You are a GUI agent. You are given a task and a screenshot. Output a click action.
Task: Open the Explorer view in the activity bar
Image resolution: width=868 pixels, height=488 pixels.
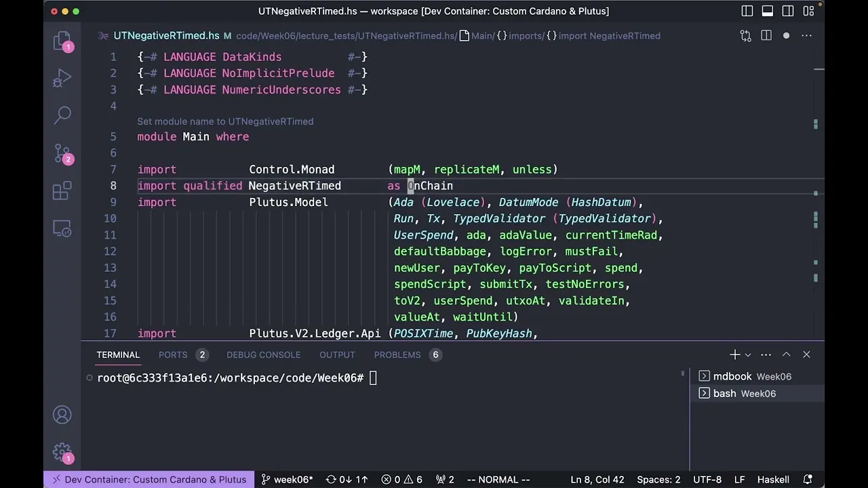62,41
